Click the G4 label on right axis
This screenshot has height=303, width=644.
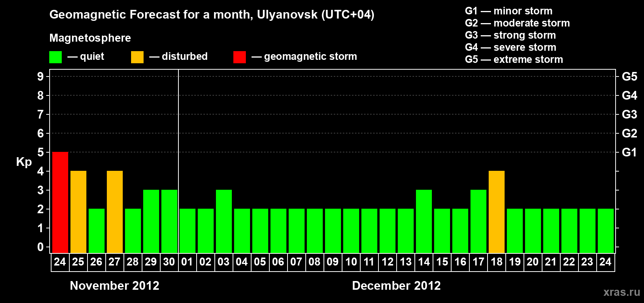point(629,95)
